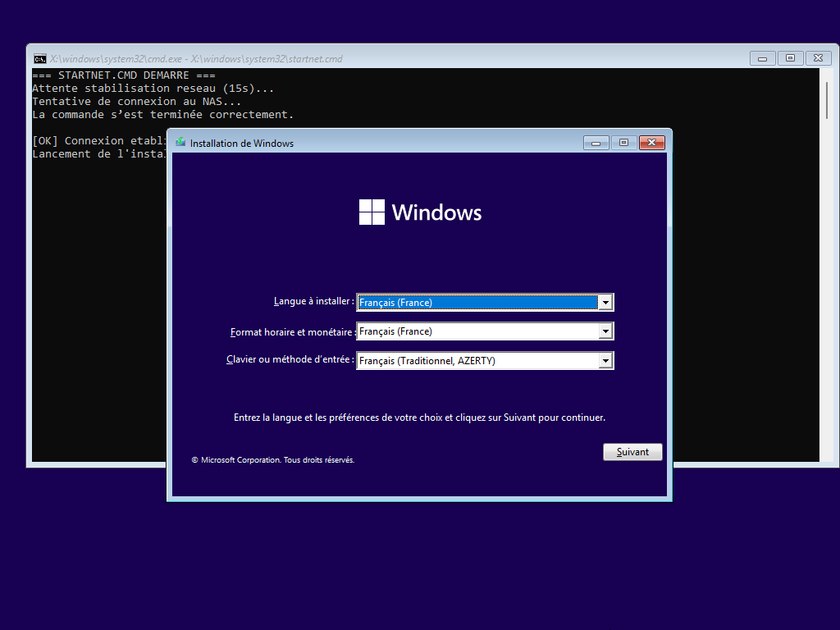Click the Langue à installer label

click(x=313, y=301)
